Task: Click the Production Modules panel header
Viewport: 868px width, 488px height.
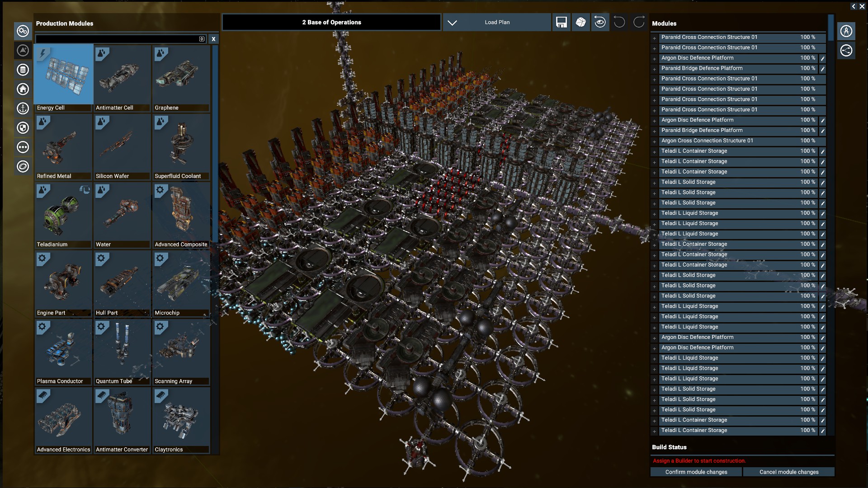Action: click(x=64, y=23)
